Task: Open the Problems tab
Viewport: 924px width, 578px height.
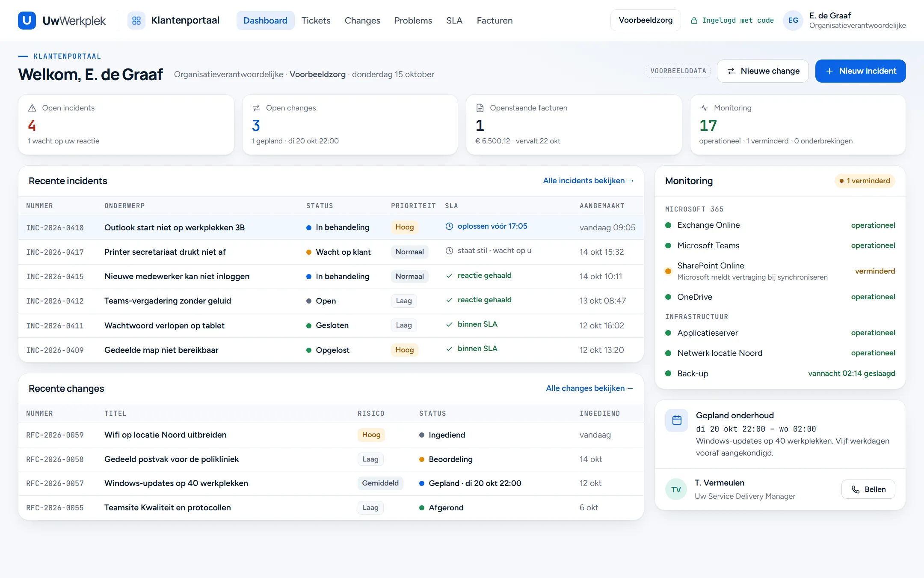Action: [413, 20]
